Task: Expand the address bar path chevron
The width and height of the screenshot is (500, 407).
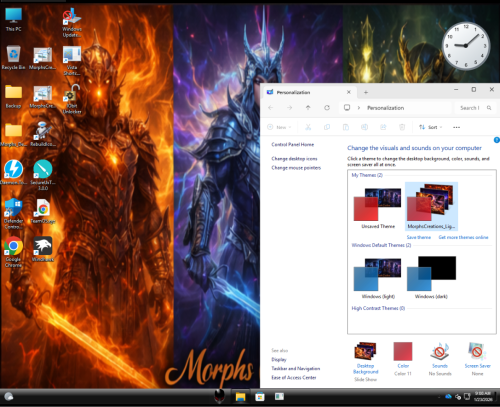Action: pos(359,108)
